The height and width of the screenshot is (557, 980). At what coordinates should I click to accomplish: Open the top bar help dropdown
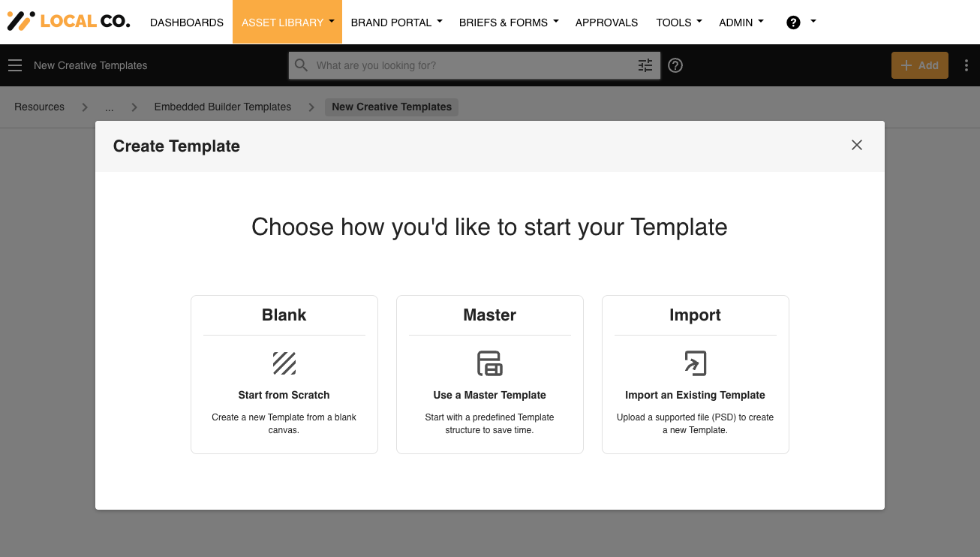[801, 22]
